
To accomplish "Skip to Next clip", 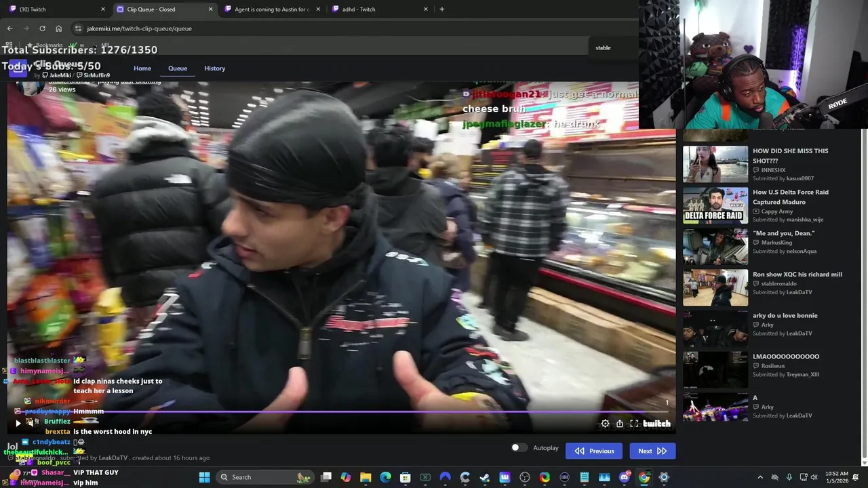I will 652,451.
